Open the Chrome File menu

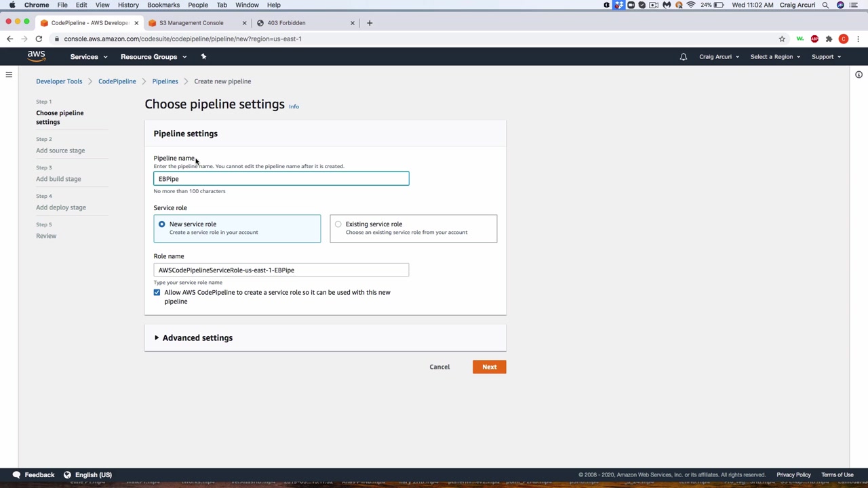(62, 5)
